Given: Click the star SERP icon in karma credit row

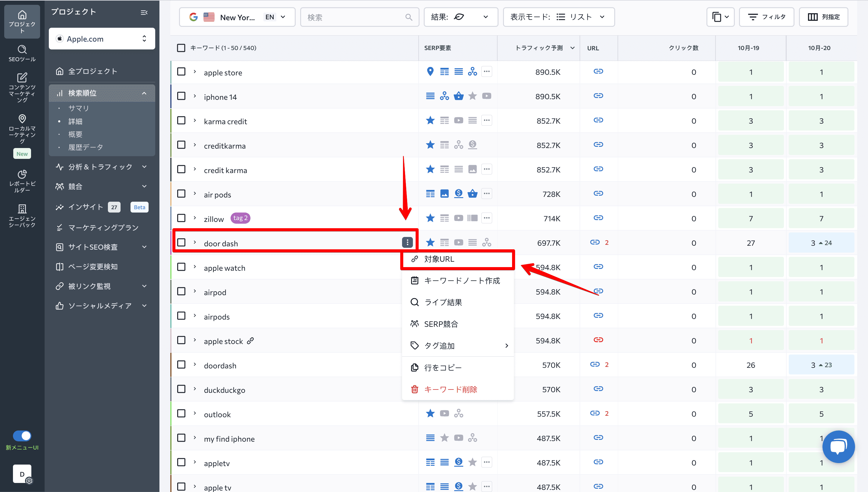Looking at the screenshot, I should tap(430, 120).
